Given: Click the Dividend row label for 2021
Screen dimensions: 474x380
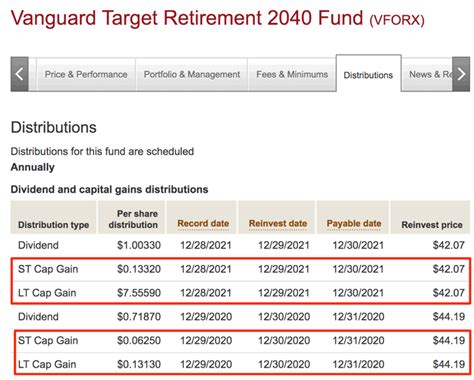Looking at the screenshot, I should (38, 245).
